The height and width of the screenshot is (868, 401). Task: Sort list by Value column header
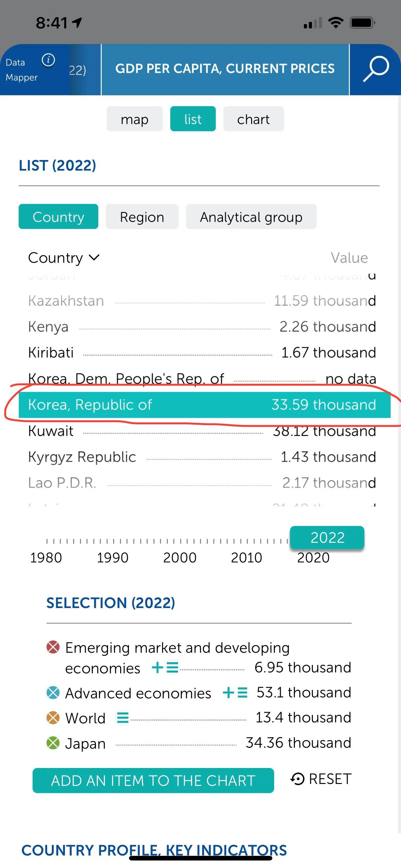(349, 258)
